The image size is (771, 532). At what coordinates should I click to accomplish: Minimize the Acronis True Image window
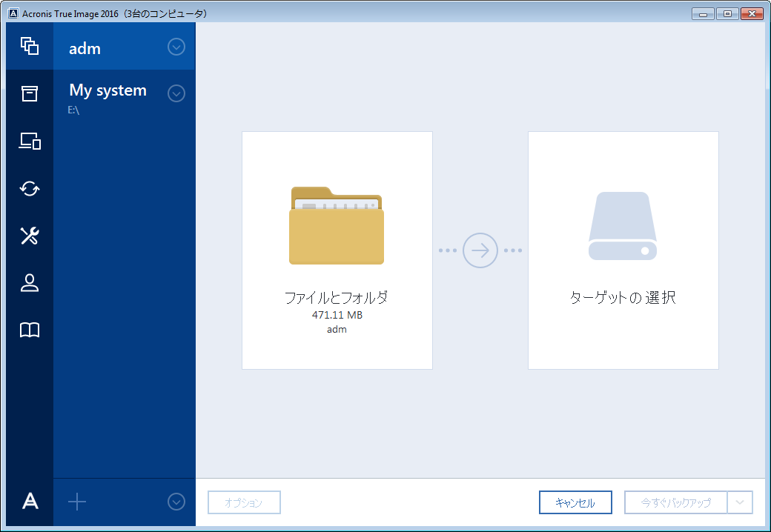703,14
